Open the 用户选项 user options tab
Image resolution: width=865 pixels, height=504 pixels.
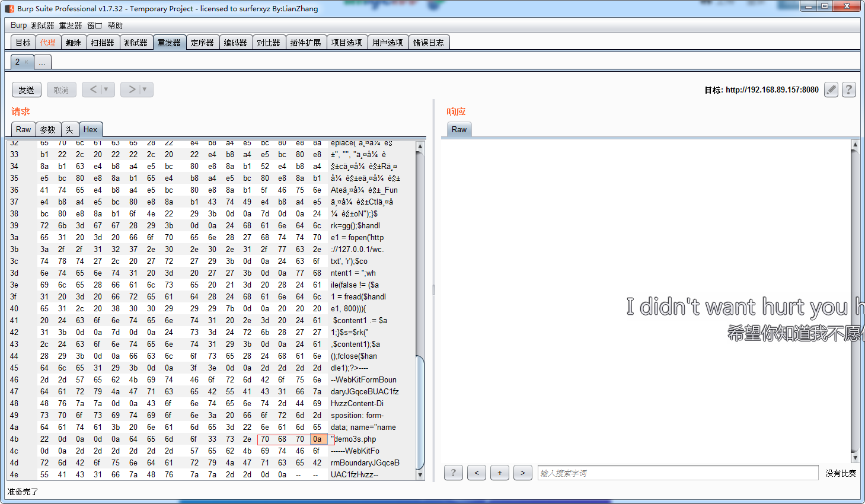(x=388, y=43)
